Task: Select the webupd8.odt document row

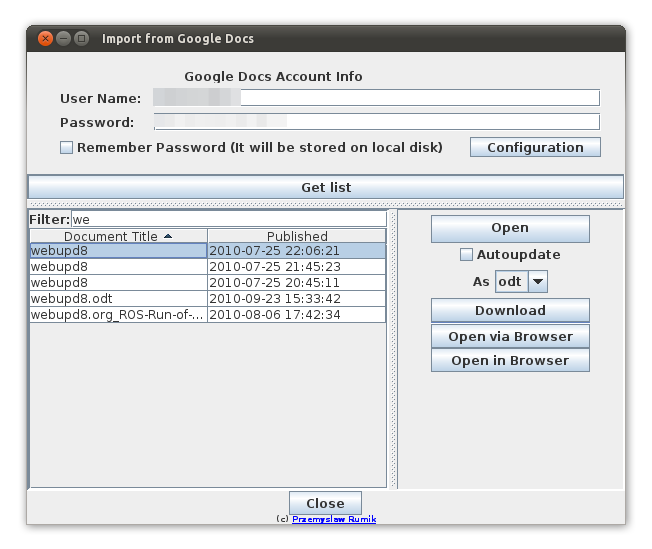Action: click(208, 299)
